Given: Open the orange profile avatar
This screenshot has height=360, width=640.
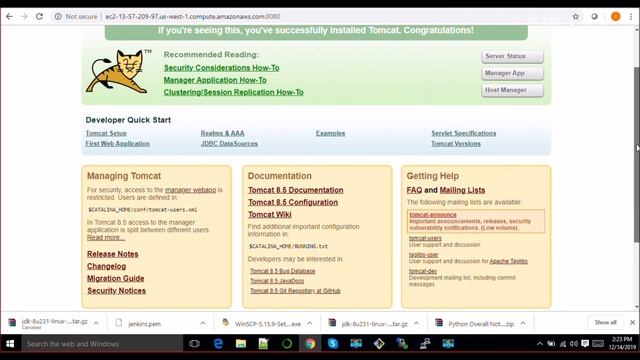Looking at the screenshot, I should coord(616,16).
